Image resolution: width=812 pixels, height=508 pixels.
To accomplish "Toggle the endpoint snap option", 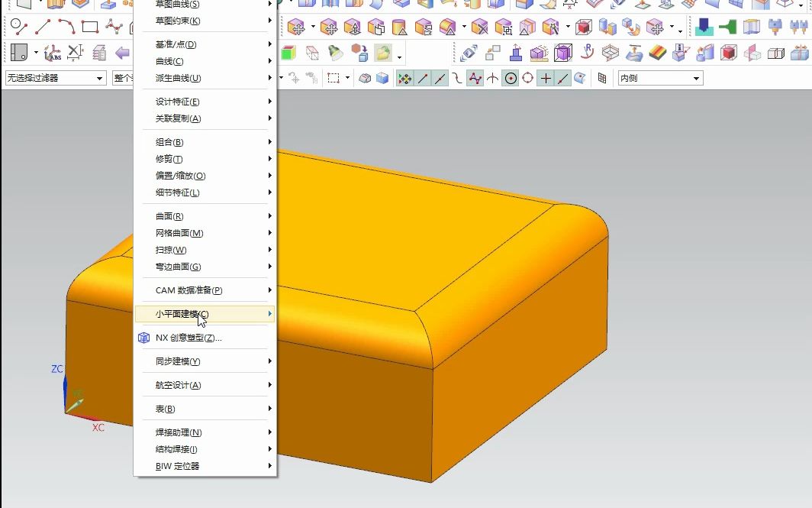I will pyautogui.click(x=422, y=78).
